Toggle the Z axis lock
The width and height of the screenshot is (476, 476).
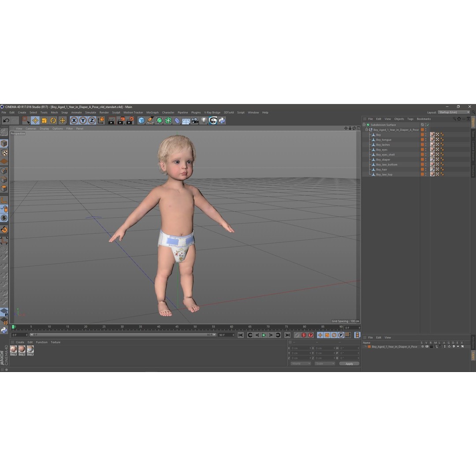92,120
